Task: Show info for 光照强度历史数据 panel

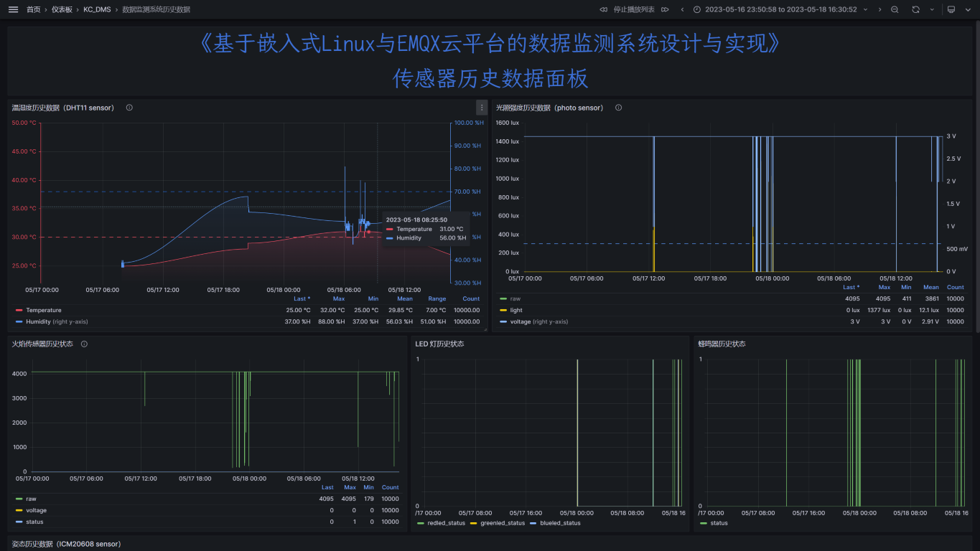Action: 618,108
